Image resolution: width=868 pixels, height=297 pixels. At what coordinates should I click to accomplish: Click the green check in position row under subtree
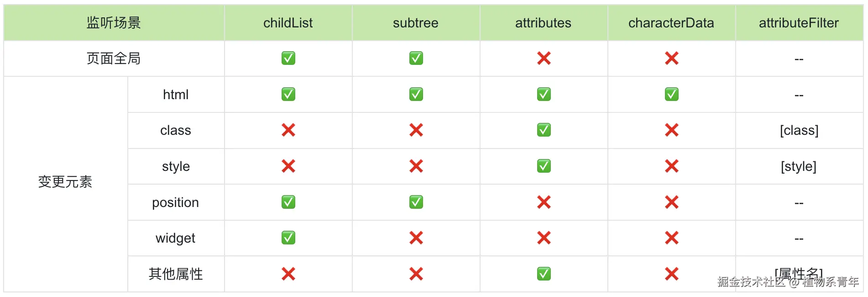[x=416, y=202]
